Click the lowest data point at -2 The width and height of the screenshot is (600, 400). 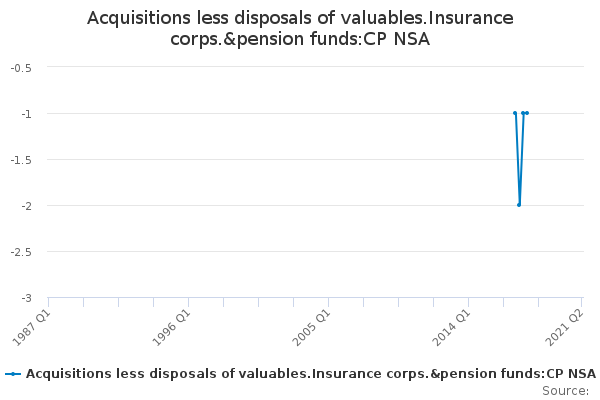point(519,205)
